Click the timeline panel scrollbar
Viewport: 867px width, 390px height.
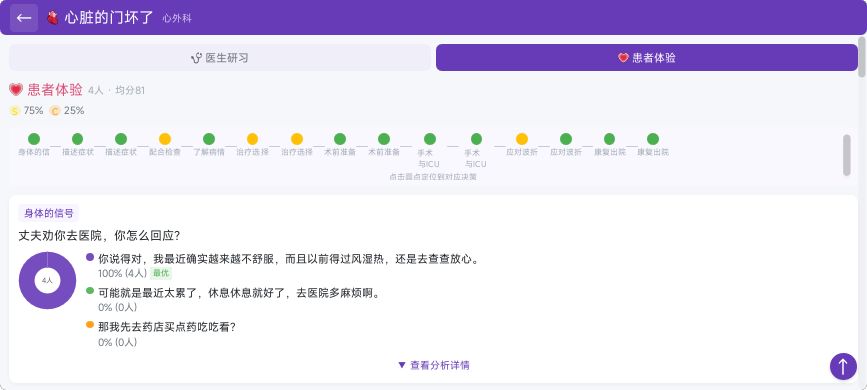[x=847, y=155]
